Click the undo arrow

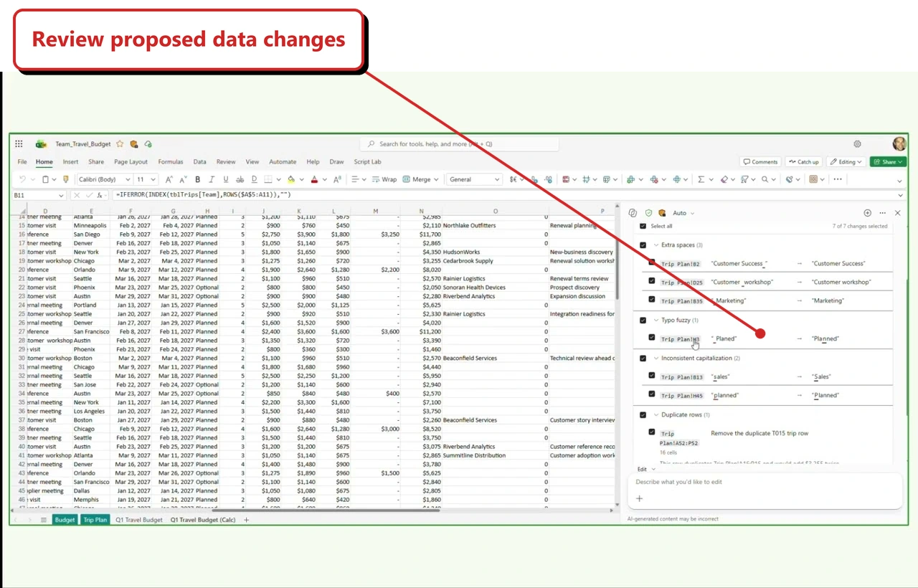point(23,179)
